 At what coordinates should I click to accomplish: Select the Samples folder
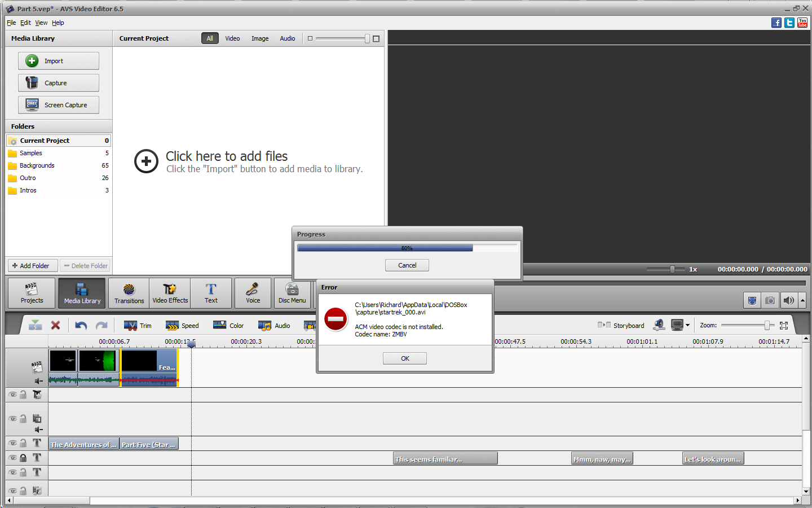click(x=59, y=153)
